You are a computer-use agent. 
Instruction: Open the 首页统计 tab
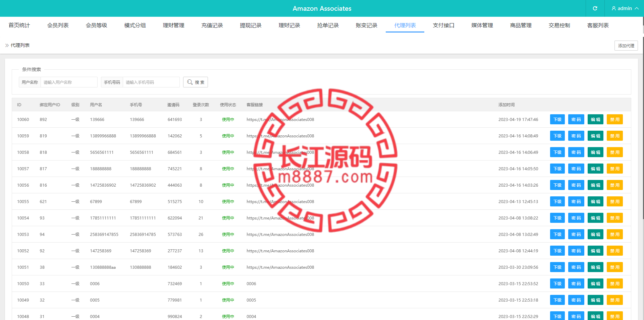click(x=19, y=25)
